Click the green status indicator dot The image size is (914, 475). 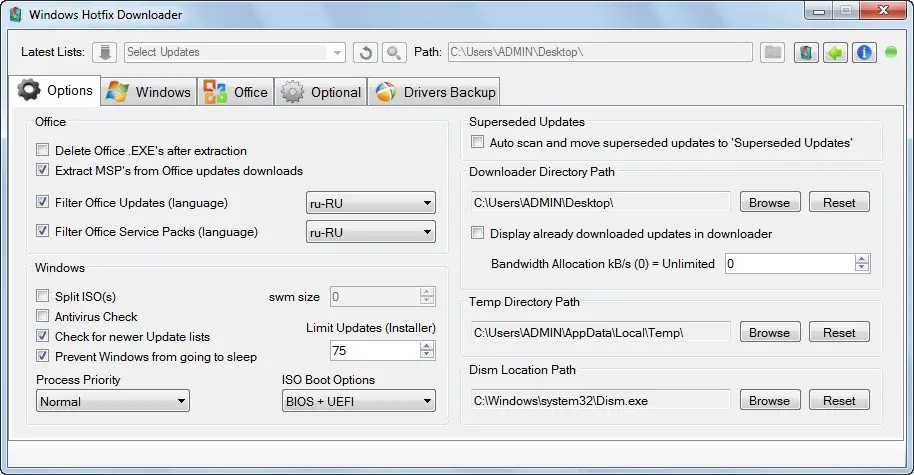point(891,52)
